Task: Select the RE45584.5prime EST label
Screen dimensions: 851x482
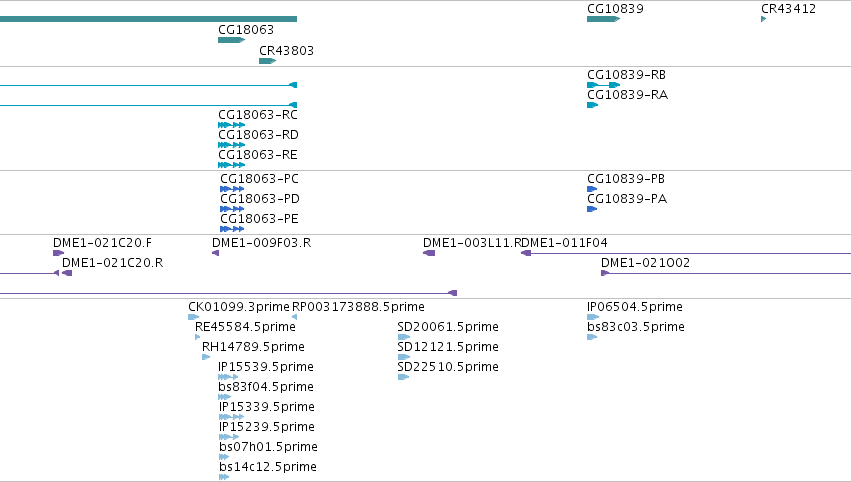Action: [x=245, y=327]
